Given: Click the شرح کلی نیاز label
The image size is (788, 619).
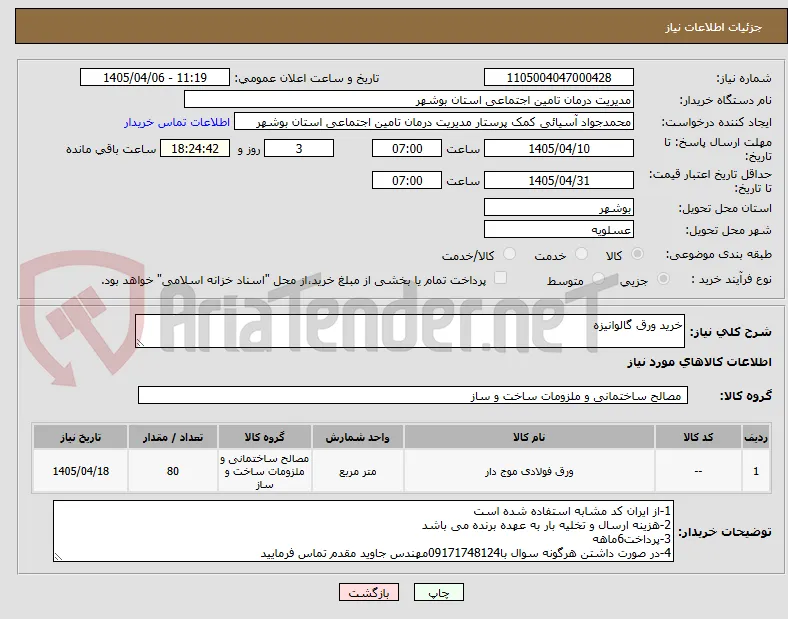Looking at the screenshot, I should (731, 332).
